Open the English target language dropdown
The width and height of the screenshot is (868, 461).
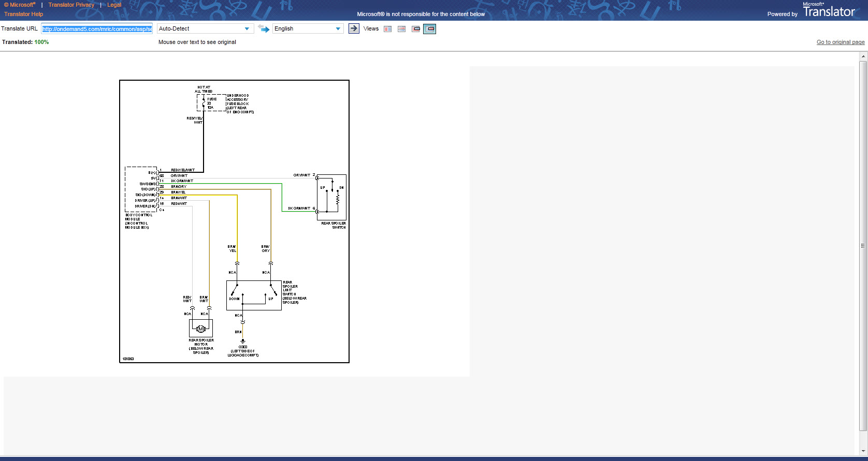point(308,29)
